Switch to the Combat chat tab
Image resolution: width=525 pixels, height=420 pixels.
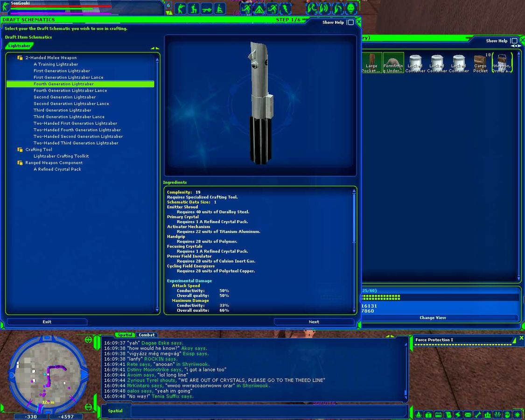click(x=147, y=335)
